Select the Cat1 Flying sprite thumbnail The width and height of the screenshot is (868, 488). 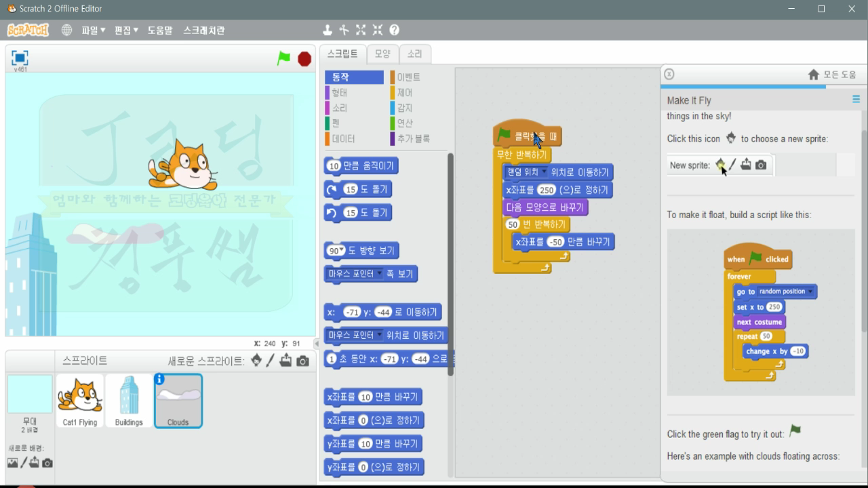tap(80, 400)
